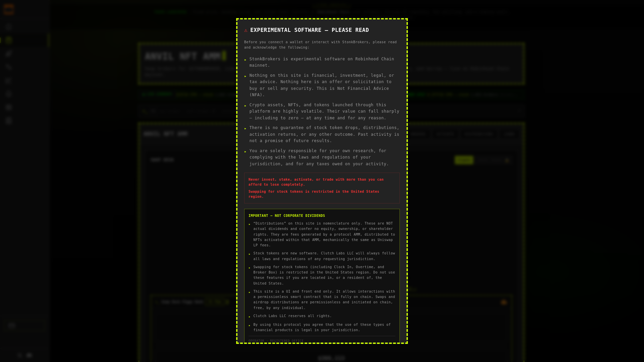The height and width of the screenshot is (362, 644).
Task: Click the 'OPERATOR · REGISTERED OFFICE' label at the dialog bottom
Action: 276,341
